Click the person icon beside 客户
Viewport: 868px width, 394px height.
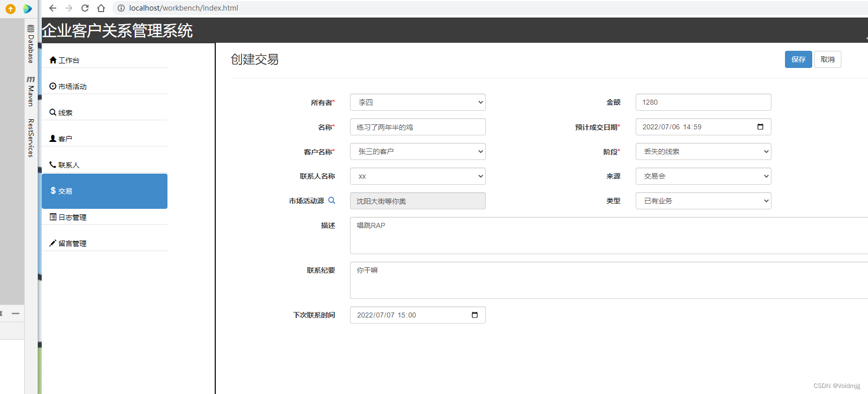tap(53, 138)
